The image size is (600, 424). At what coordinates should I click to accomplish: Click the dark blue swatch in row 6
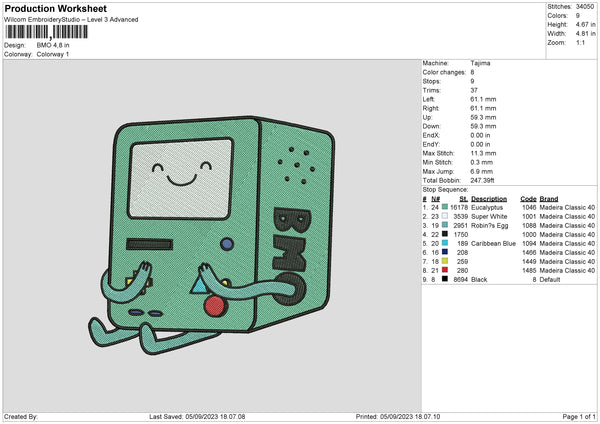(445, 252)
